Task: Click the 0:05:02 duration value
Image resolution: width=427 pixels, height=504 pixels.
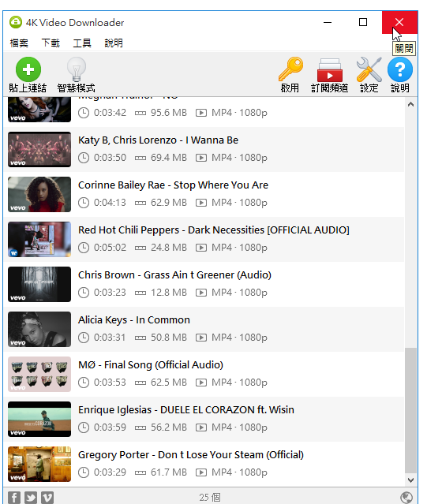Action: pyautogui.click(x=110, y=248)
